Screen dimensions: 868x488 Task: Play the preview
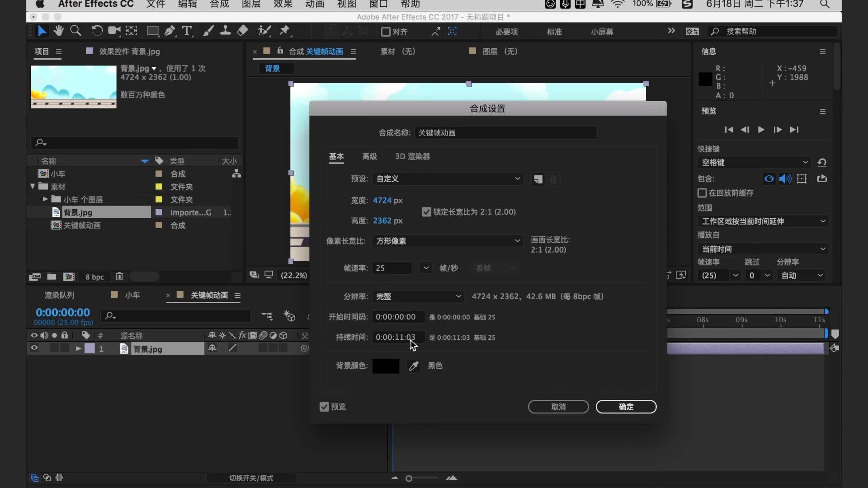coord(761,130)
